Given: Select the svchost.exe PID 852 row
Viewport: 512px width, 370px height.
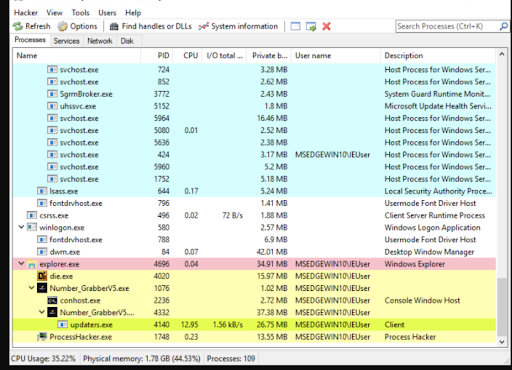Looking at the screenshot, I should point(254,82).
